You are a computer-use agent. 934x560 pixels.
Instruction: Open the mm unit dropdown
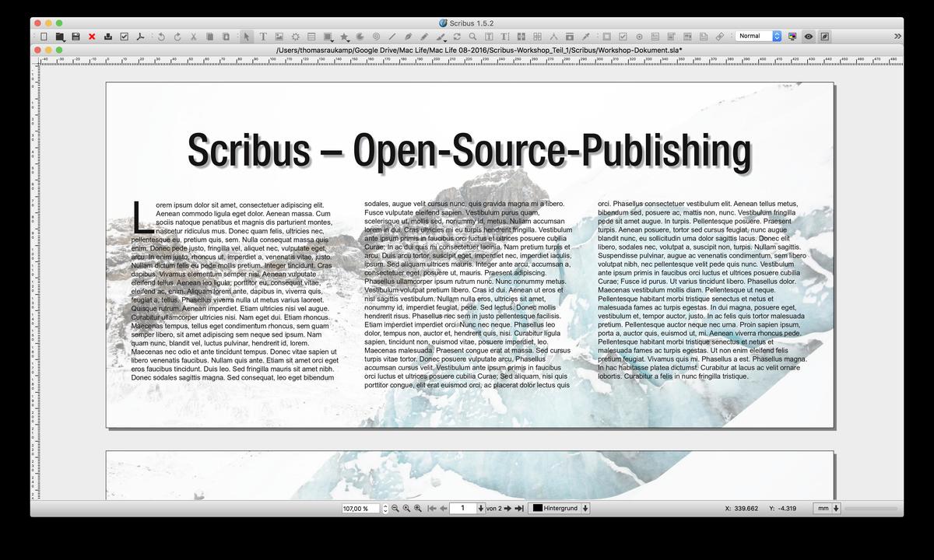[826, 508]
